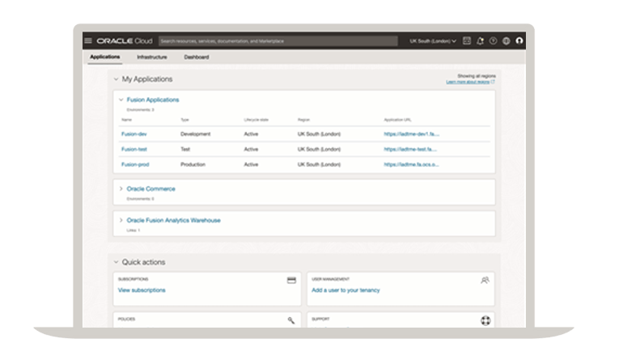Click the View subscriptions link
The width and height of the screenshot is (623, 364).
pyautogui.click(x=142, y=290)
